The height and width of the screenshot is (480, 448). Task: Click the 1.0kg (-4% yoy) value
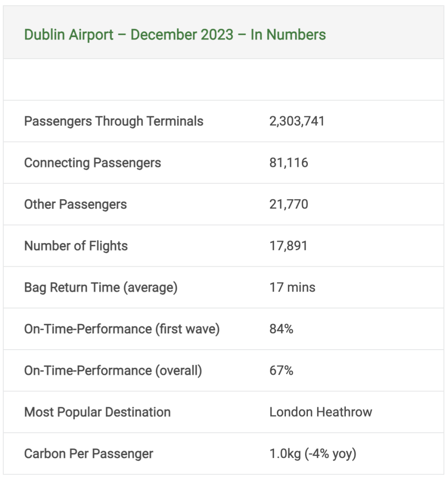pos(313,454)
